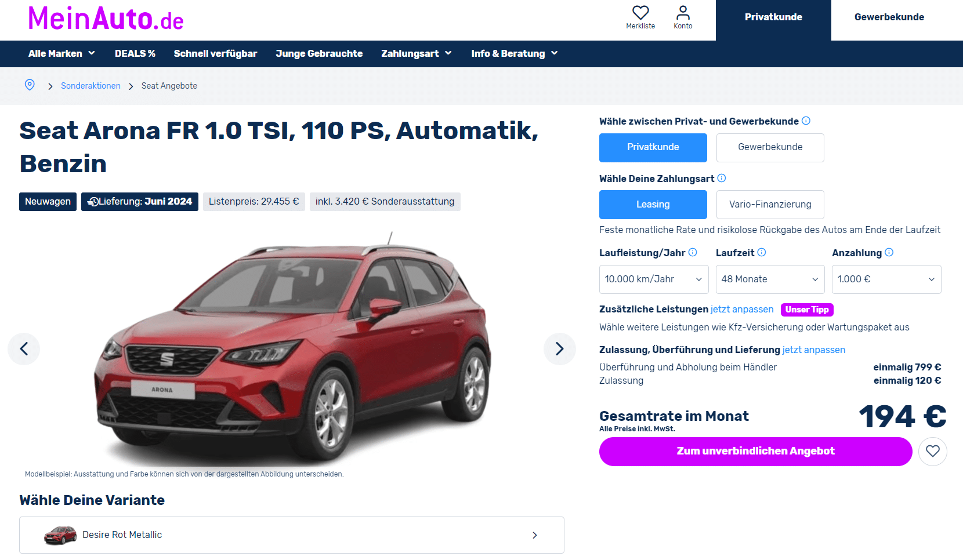Screen dimensions: 963x560
Task: Open info icon next to Anzahlung
Action: point(889,252)
